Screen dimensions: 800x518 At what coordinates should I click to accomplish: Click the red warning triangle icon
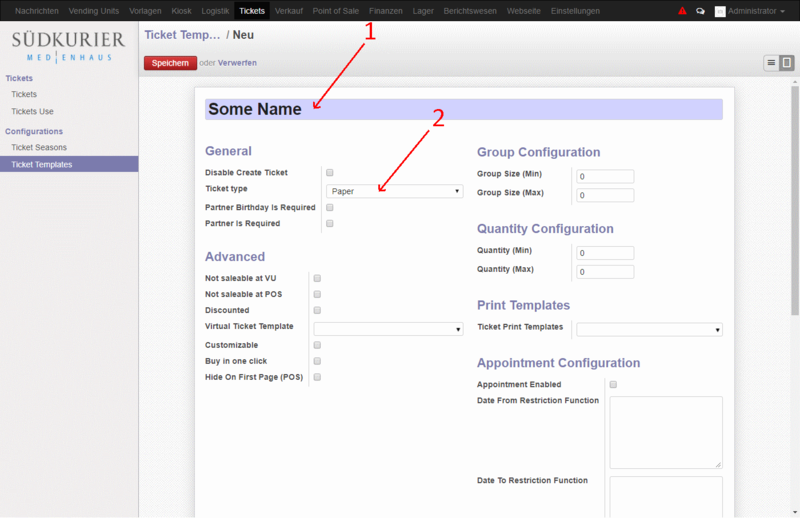pyautogui.click(x=683, y=11)
